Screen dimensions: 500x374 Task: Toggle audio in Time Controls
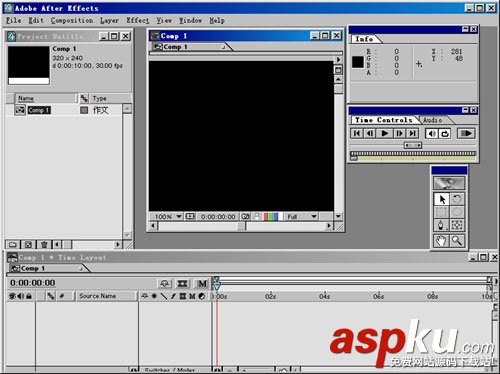432,133
